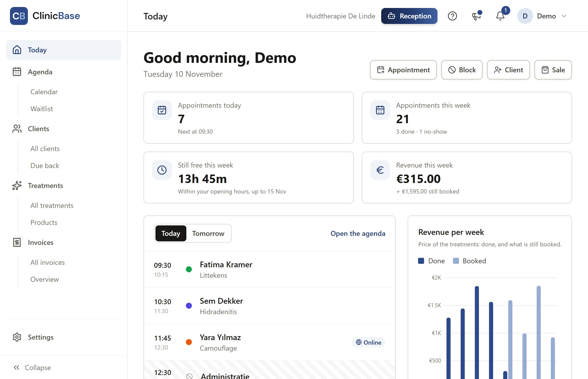
Task: Click the Appointments today calendar-check icon
Action: 162,110
